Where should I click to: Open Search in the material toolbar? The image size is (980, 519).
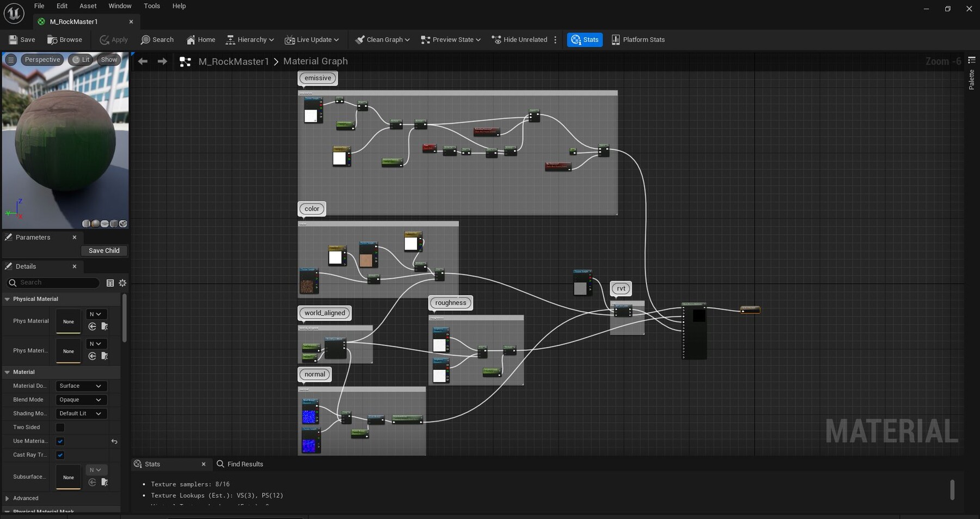[x=157, y=40]
